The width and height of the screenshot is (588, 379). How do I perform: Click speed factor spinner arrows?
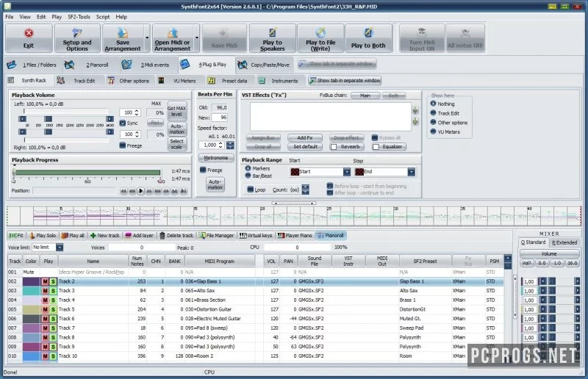pos(220,145)
